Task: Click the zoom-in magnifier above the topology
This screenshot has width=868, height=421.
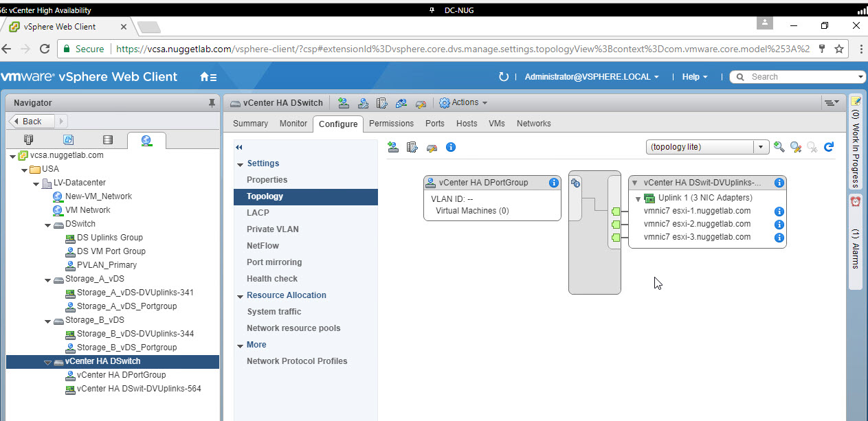Action: pos(779,147)
